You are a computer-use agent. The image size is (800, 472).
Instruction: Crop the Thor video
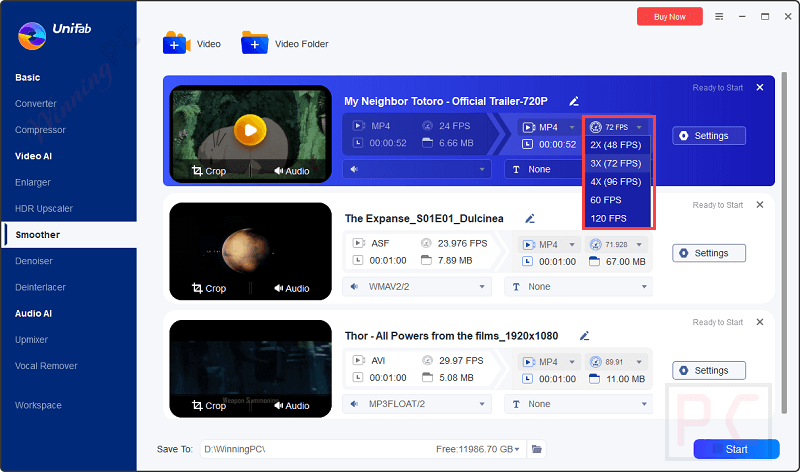[x=209, y=406]
